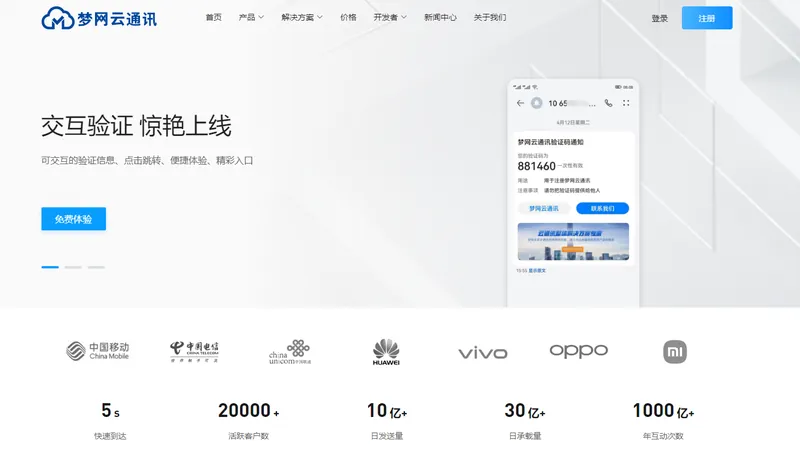800x455 pixels.
Task: Select the first carousel slide indicator
Action: 50,267
